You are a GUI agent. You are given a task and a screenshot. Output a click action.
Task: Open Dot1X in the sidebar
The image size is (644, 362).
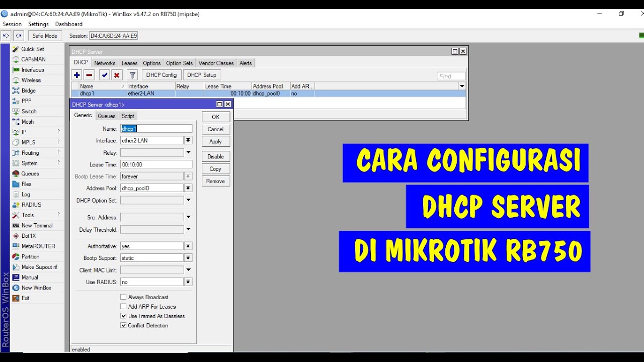point(29,236)
